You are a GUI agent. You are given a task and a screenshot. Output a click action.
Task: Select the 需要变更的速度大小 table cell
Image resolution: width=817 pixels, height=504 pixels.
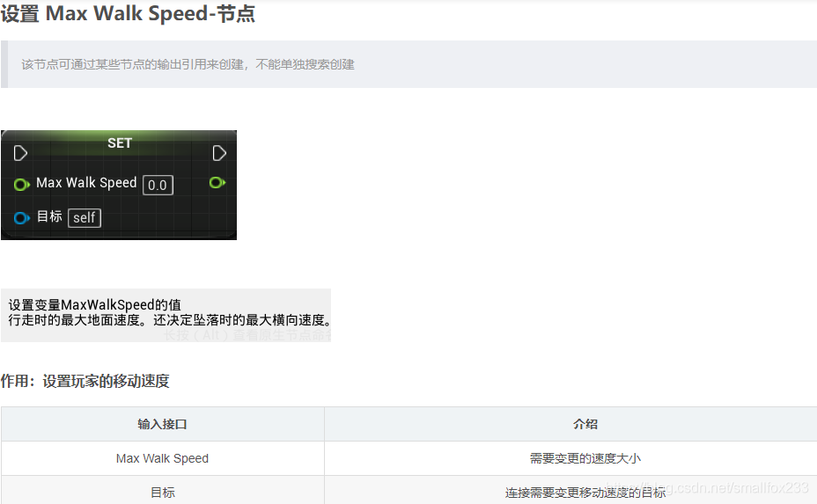tap(585, 458)
